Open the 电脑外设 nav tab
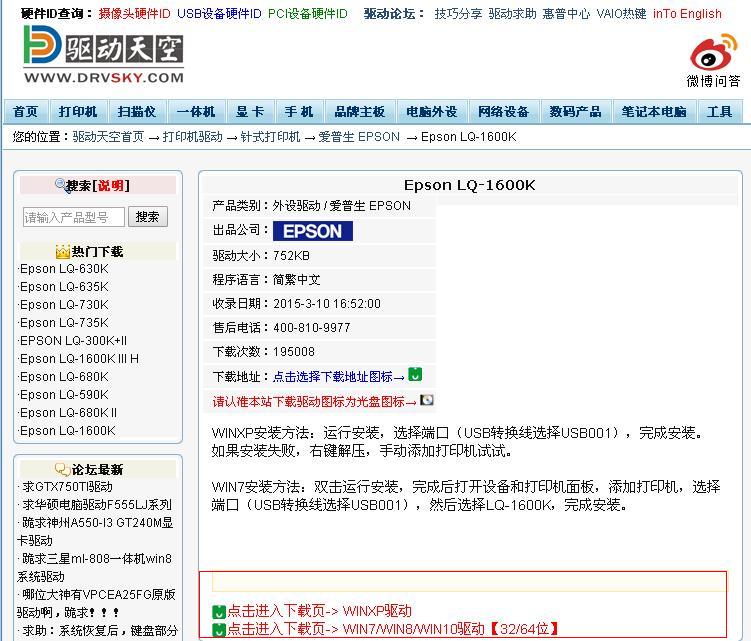 coord(432,112)
